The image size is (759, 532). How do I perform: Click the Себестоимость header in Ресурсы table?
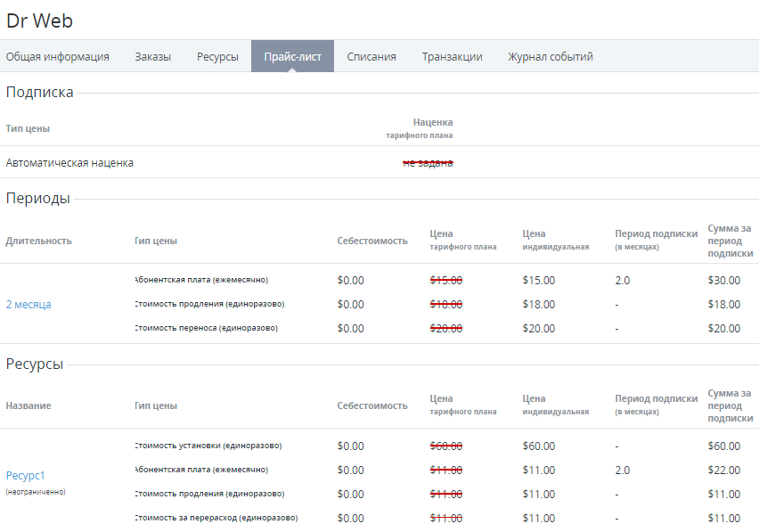tap(372, 405)
